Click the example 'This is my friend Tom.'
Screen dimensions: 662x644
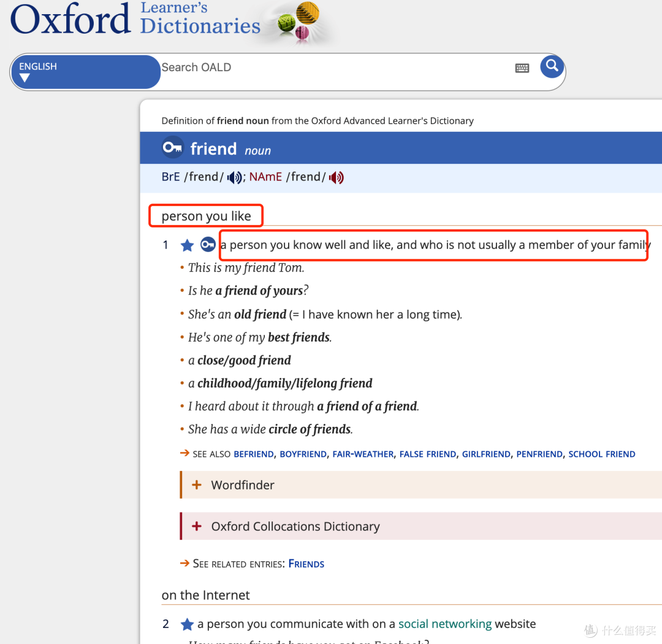pos(246,267)
